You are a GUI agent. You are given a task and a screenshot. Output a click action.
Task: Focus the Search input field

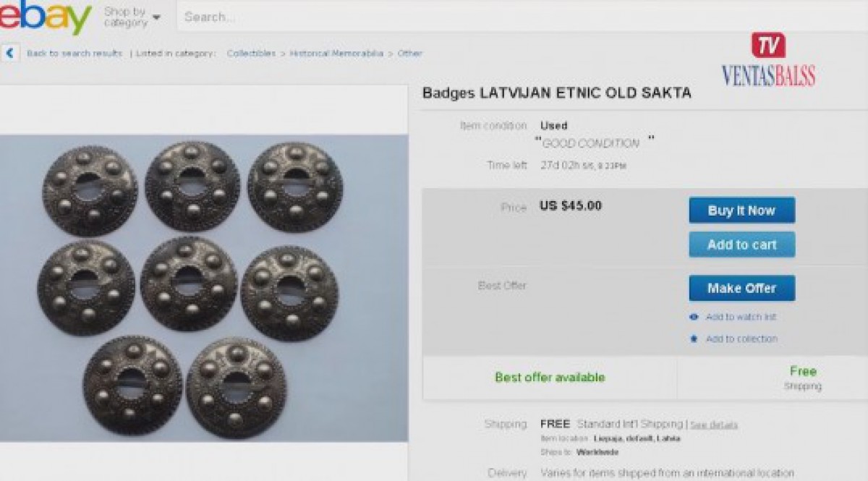coord(521,17)
